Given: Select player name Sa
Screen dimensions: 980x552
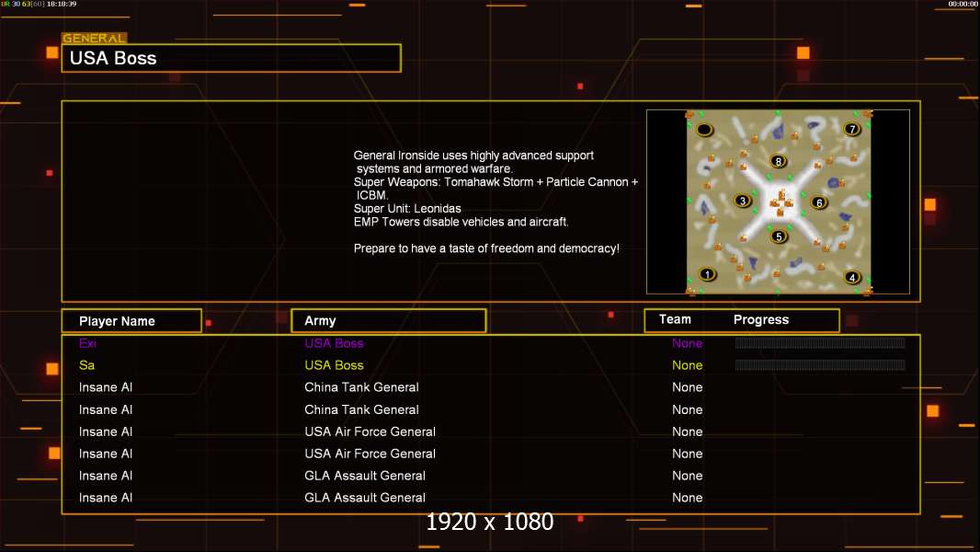Looking at the screenshot, I should coord(86,365).
